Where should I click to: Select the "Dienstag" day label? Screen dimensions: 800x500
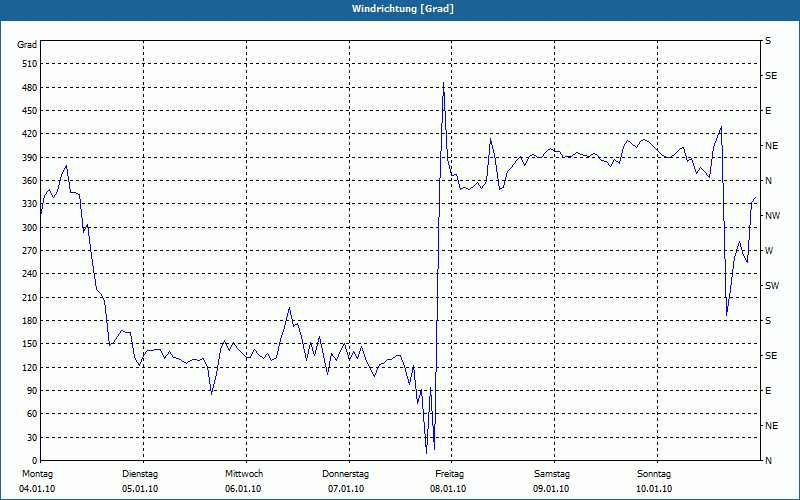click(x=140, y=474)
